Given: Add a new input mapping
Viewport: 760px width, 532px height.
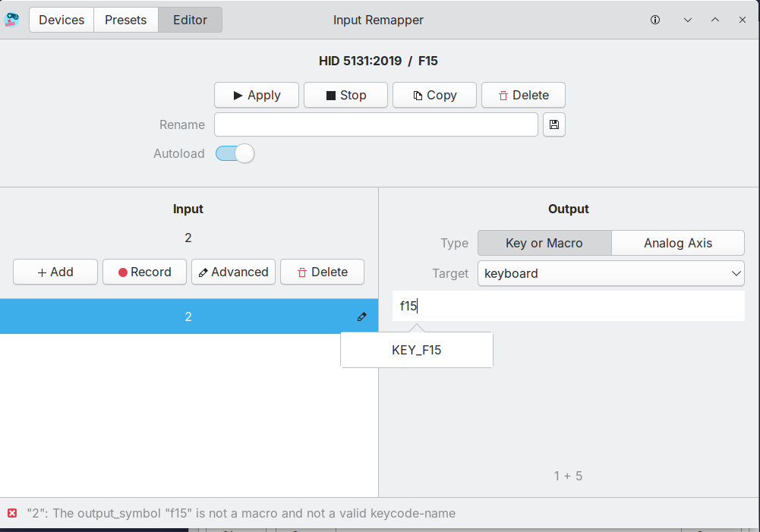Looking at the screenshot, I should pyautogui.click(x=55, y=272).
